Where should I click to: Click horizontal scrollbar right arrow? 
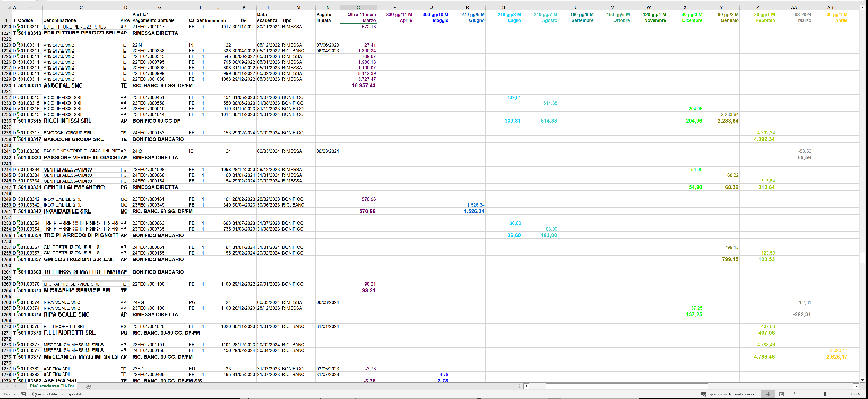click(x=856, y=386)
